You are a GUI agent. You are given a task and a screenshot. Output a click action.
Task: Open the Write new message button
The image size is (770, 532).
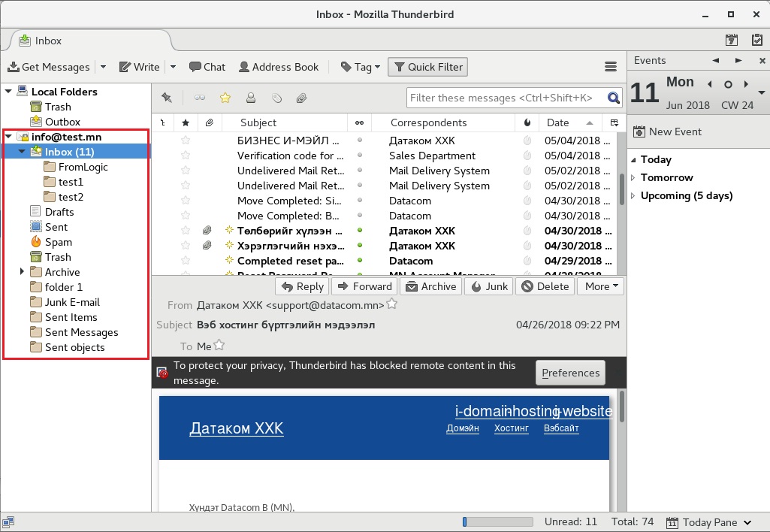point(140,67)
